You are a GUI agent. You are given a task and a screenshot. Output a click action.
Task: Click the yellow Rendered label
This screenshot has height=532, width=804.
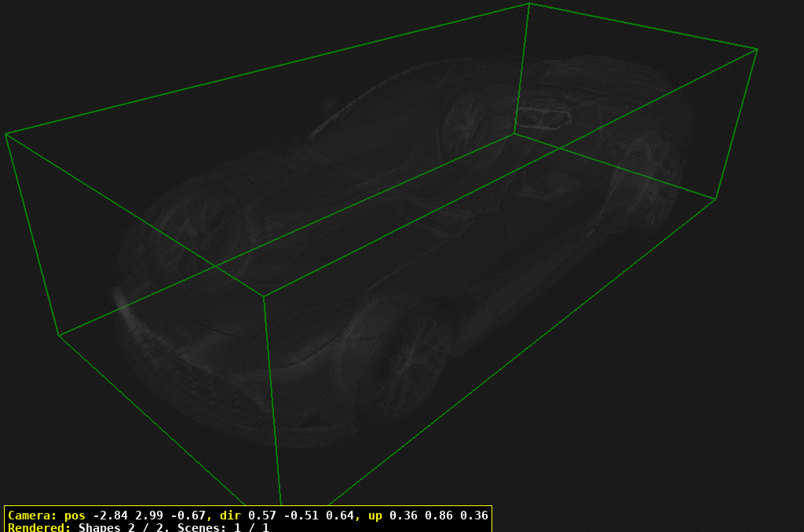(39, 527)
